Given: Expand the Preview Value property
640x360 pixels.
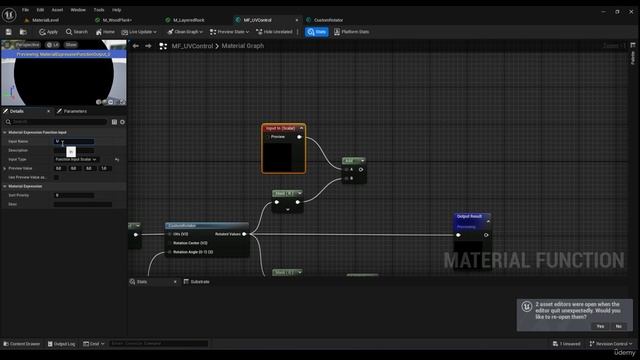Looking at the screenshot, I should click(x=5, y=168).
